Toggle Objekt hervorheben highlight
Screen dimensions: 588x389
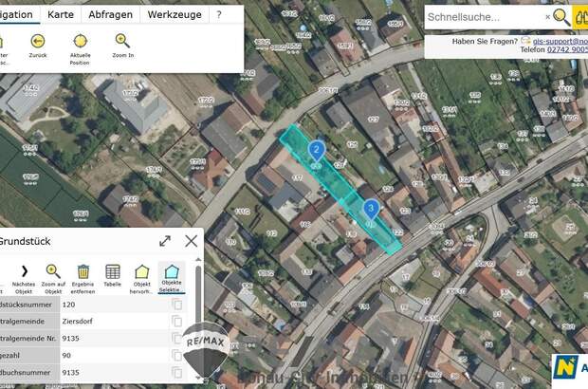[141, 279]
